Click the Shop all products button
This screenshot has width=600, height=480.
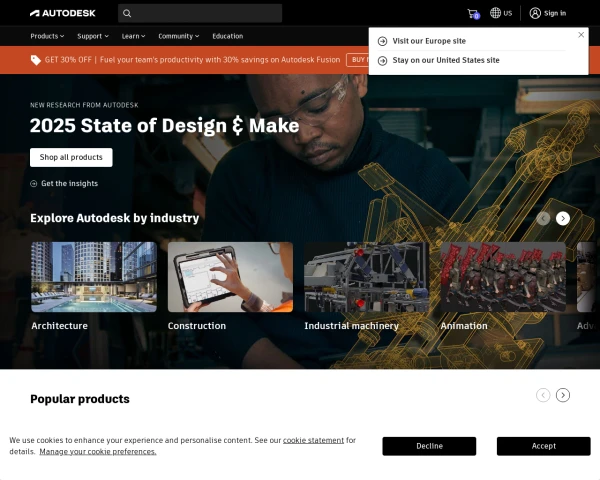coord(71,157)
